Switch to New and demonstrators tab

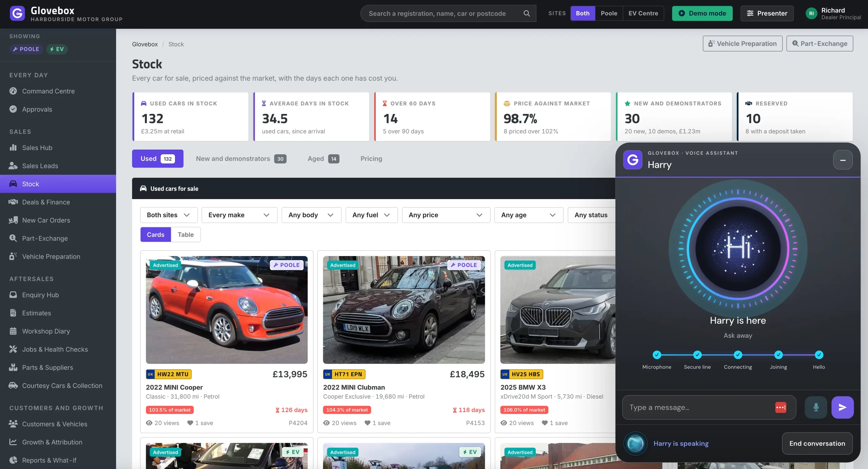241,159
